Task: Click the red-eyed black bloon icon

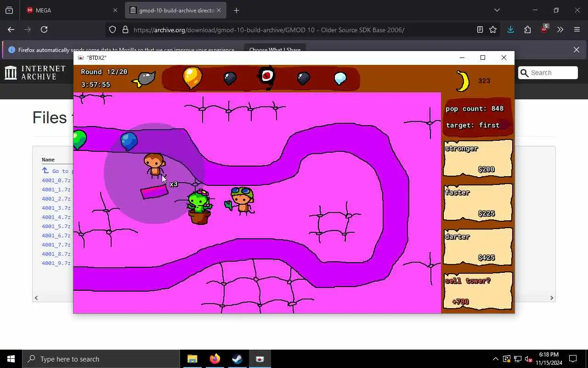Action: click(x=267, y=78)
